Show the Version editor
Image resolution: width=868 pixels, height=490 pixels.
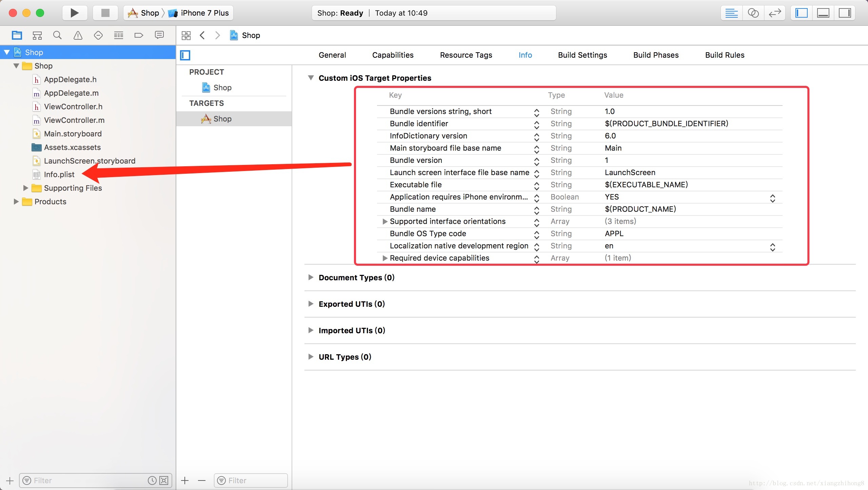[x=775, y=13]
